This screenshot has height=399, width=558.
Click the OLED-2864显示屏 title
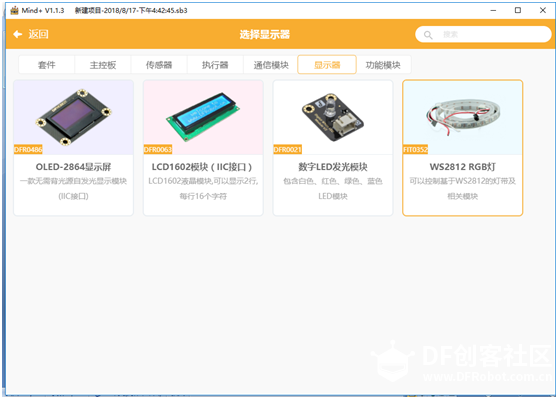point(74,167)
